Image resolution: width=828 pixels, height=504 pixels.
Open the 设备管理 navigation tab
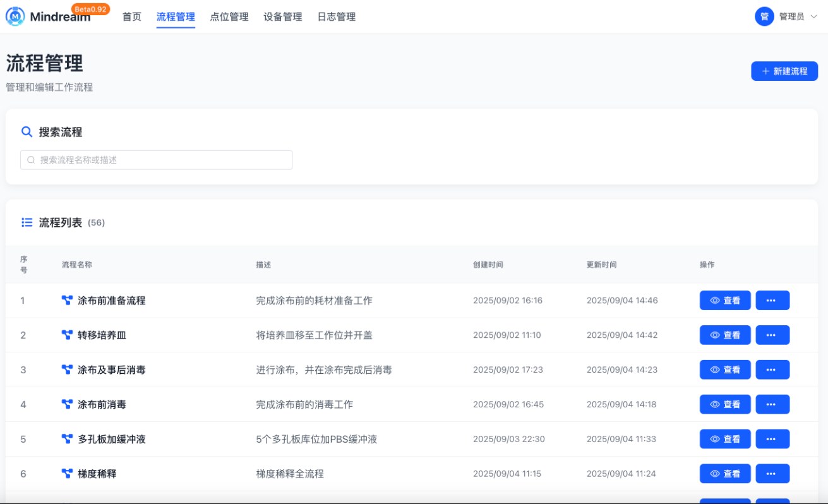click(283, 17)
